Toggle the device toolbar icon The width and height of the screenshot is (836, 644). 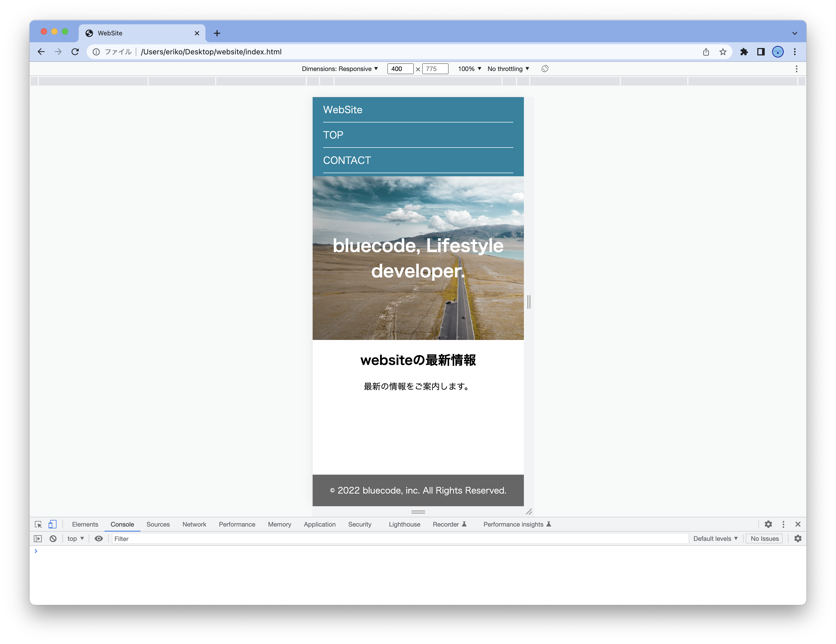53,524
